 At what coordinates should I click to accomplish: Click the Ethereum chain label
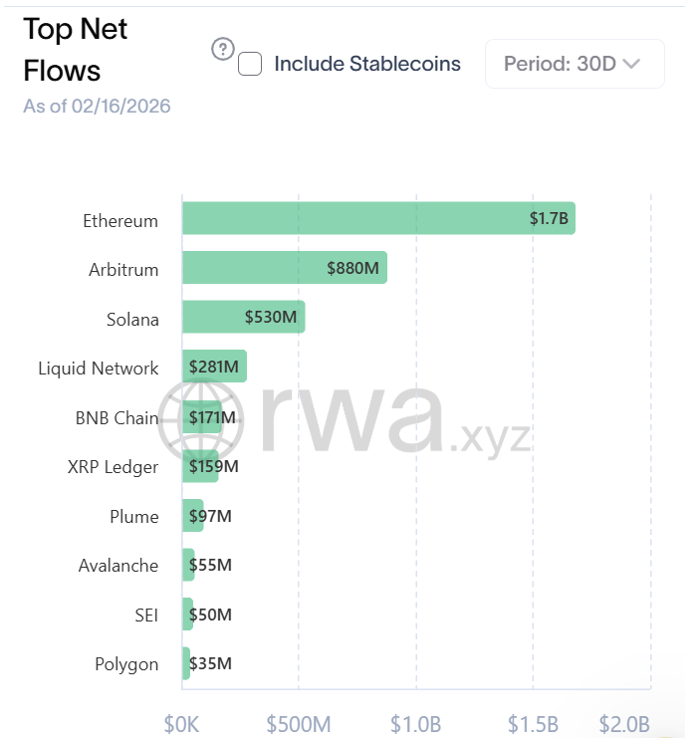[x=120, y=221]
